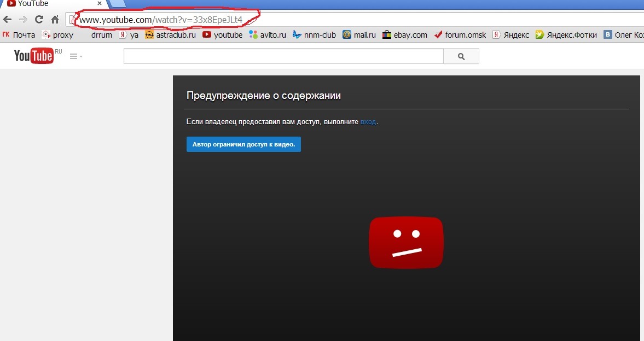Click the browser Back arrow
Screen dimensions: 644x341
click(x=8, y=20)
